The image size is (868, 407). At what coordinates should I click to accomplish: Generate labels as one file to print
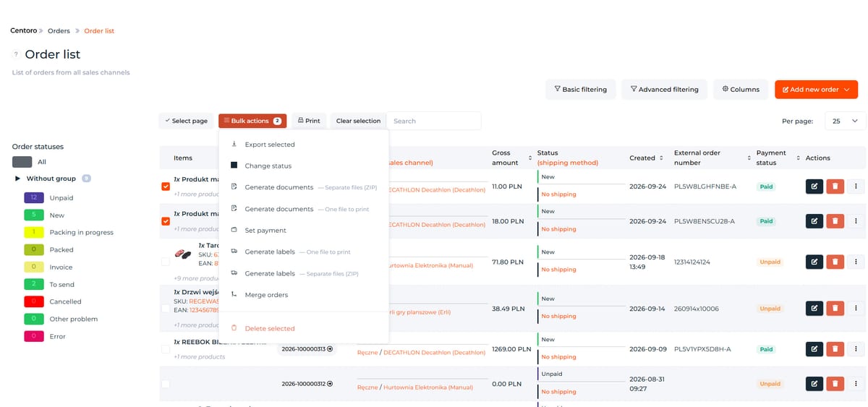(x=304, y=252)
